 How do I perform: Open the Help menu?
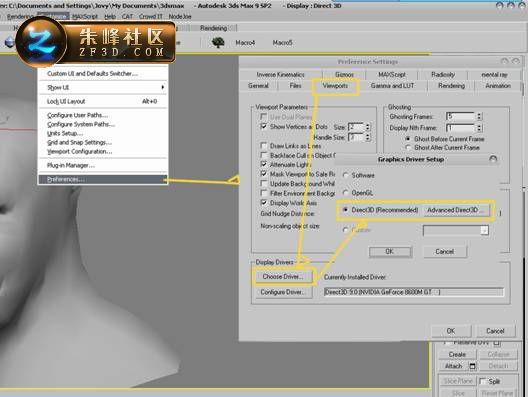pos(110,16)
